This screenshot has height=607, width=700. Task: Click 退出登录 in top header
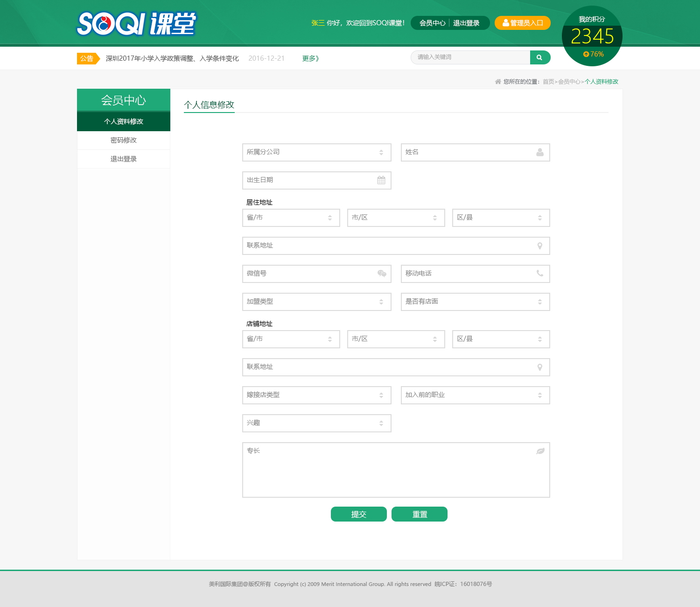[466, 23]
